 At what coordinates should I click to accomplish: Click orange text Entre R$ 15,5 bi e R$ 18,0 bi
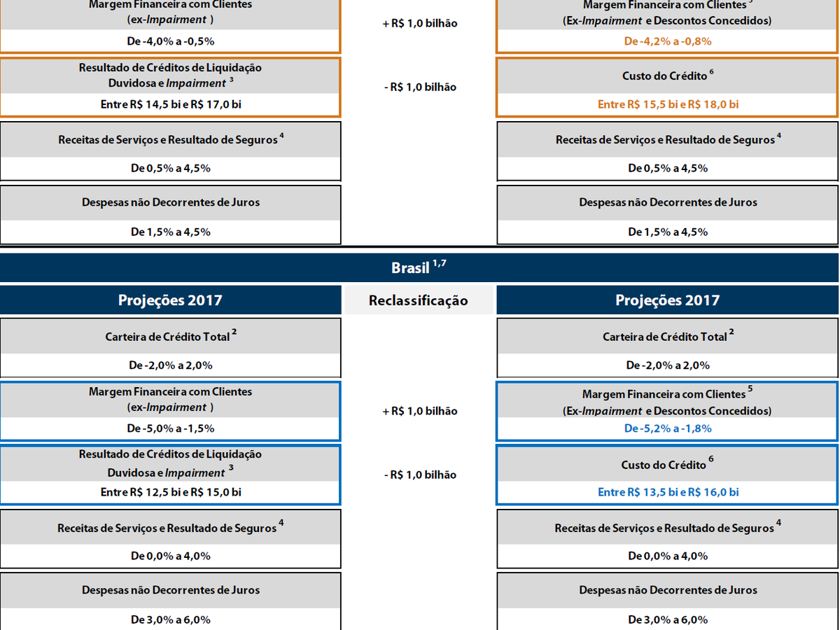click(x=667, y=104)
